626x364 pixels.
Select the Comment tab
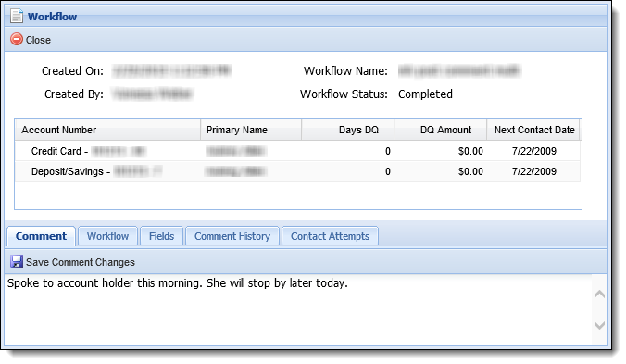pos(41,236)
